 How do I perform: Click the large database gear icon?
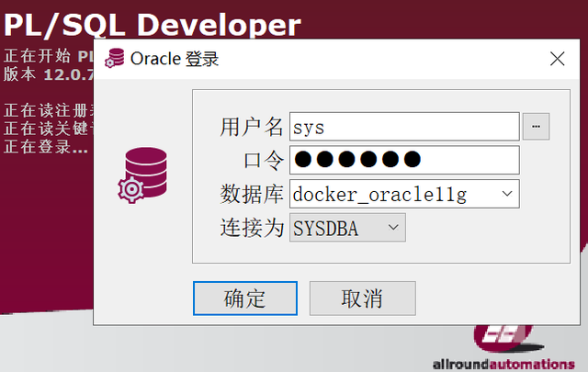[143, 175]
